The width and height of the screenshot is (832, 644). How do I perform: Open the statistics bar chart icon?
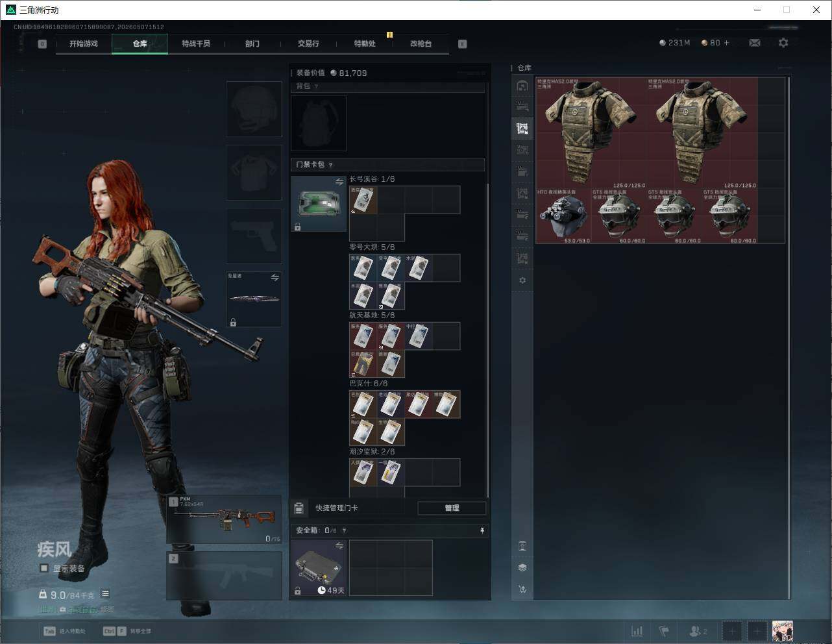pos(637,631)
